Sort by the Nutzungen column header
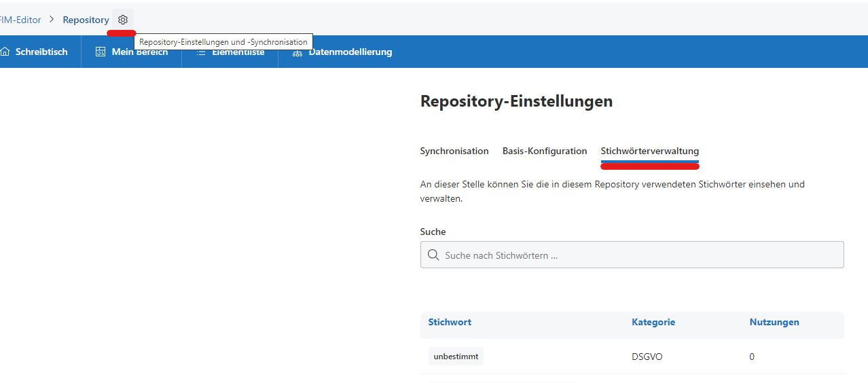This screenshot has height=383, width=868. [774, 322]
